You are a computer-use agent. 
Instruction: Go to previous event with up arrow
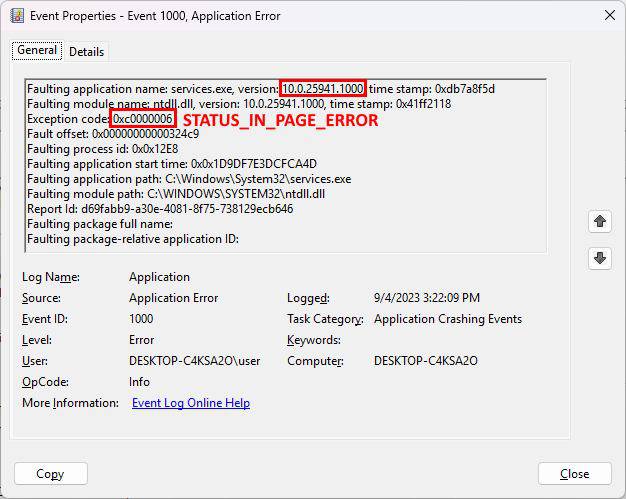(x=599, y=221)
